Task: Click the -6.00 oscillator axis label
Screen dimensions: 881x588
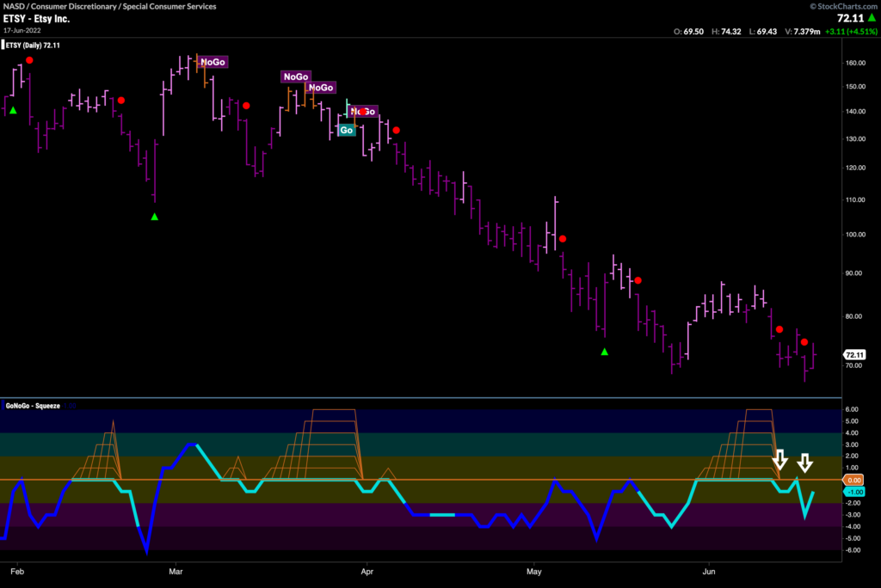Action: [x=851, y=550]
